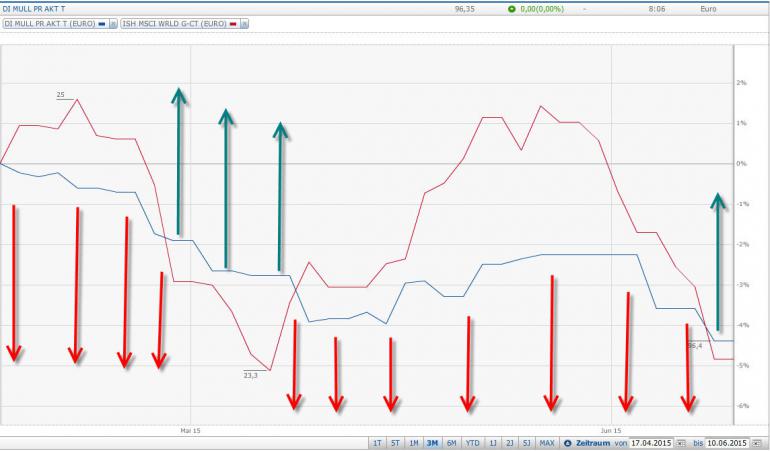Click the blue color swatch for DI MULL
This screenshot has width=770, height=451.
(x=102, y=24)
